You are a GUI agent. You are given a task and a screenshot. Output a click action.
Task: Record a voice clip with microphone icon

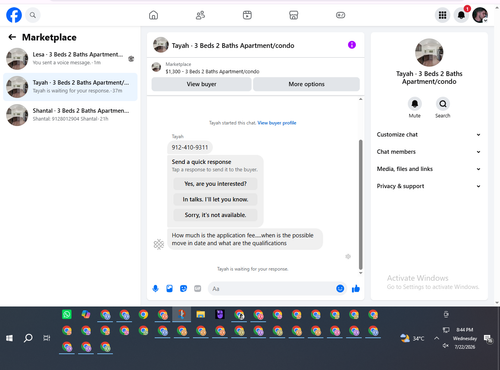(x=155, y=288)
